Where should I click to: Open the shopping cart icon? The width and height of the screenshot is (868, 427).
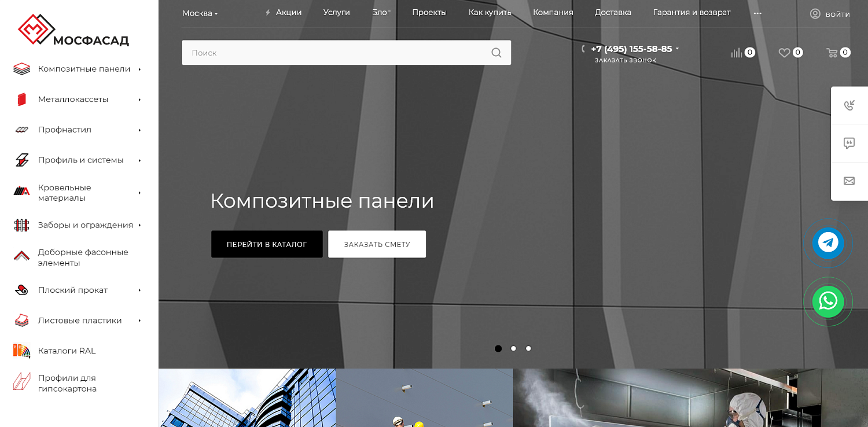coord(832,53)
